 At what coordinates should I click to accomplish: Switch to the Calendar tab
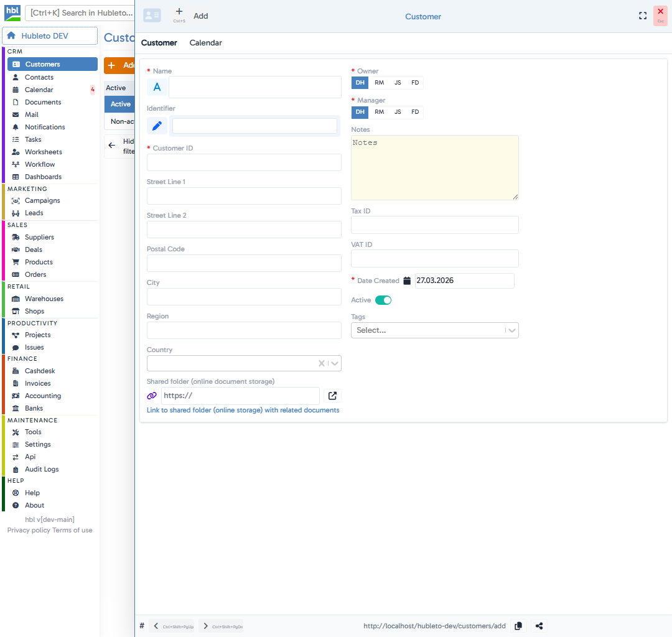(x=205, y=43)
